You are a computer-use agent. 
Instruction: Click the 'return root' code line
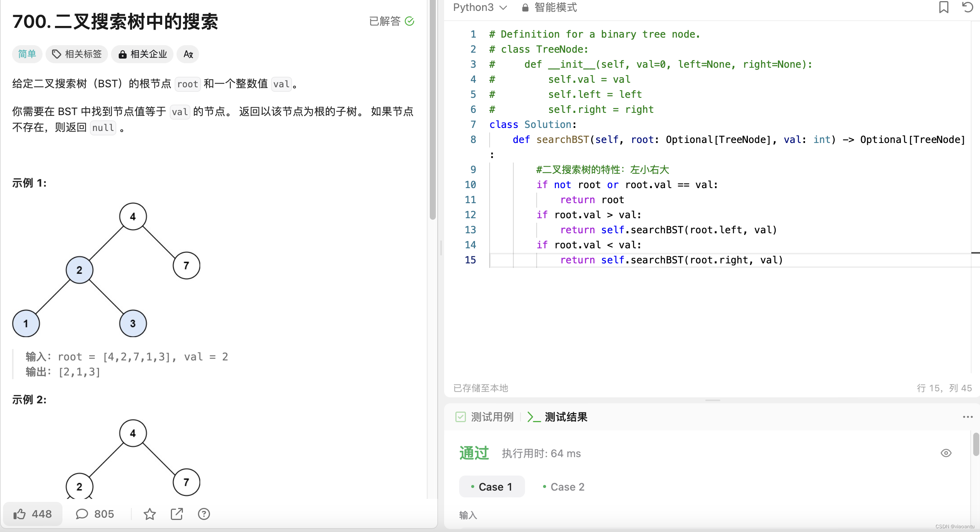pos(592,200)
